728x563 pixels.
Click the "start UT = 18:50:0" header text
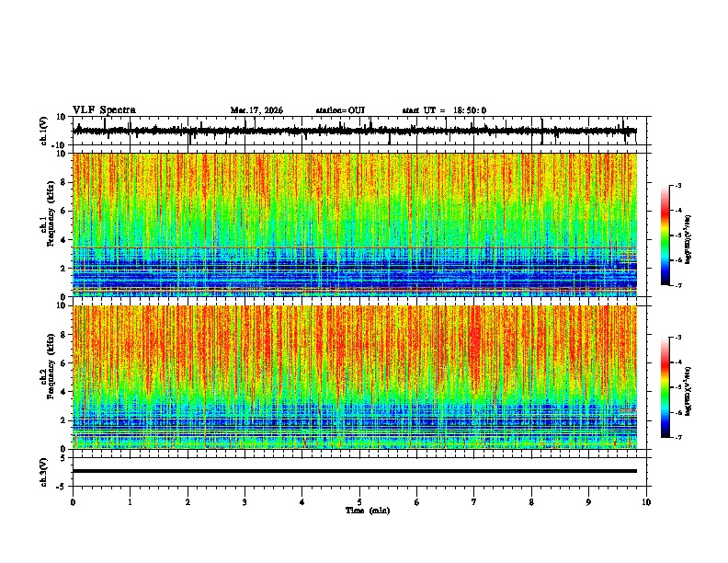444,110
